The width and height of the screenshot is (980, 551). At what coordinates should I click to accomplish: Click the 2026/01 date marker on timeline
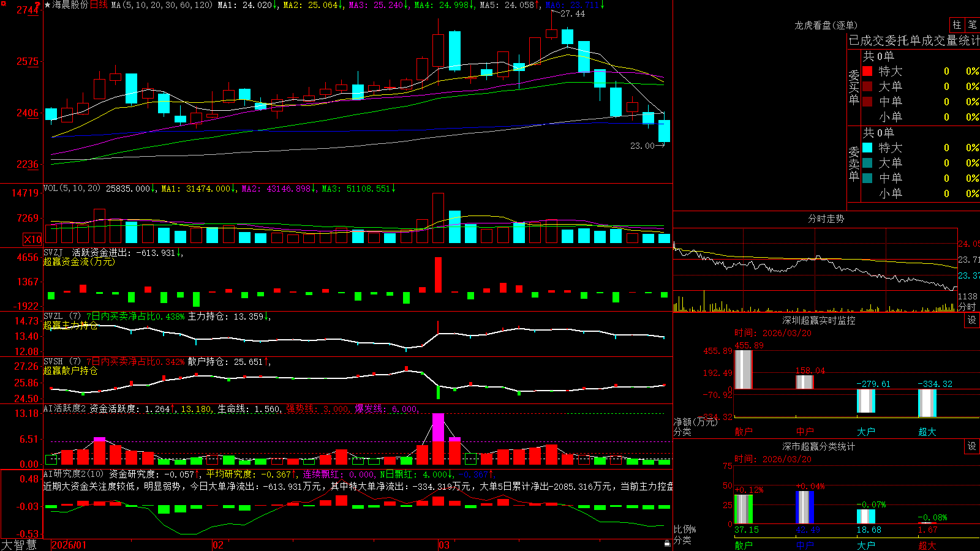pyautogui.click(x=69, y=545)
